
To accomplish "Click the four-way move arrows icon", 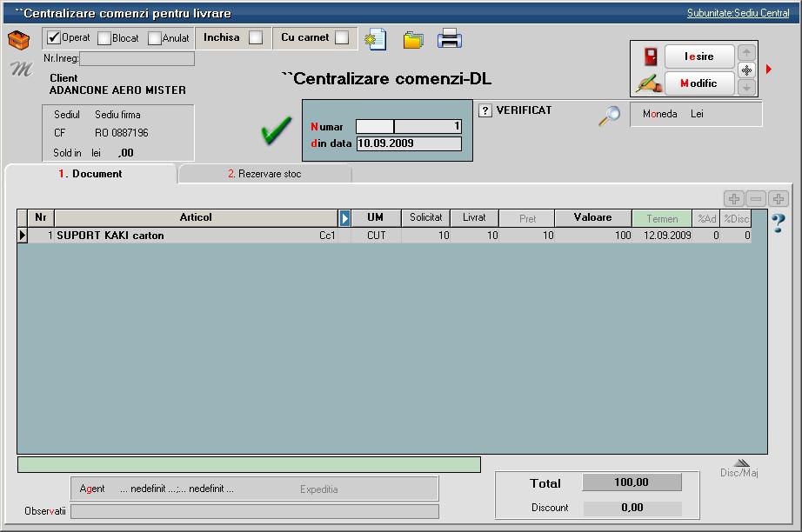I will 746,70.
